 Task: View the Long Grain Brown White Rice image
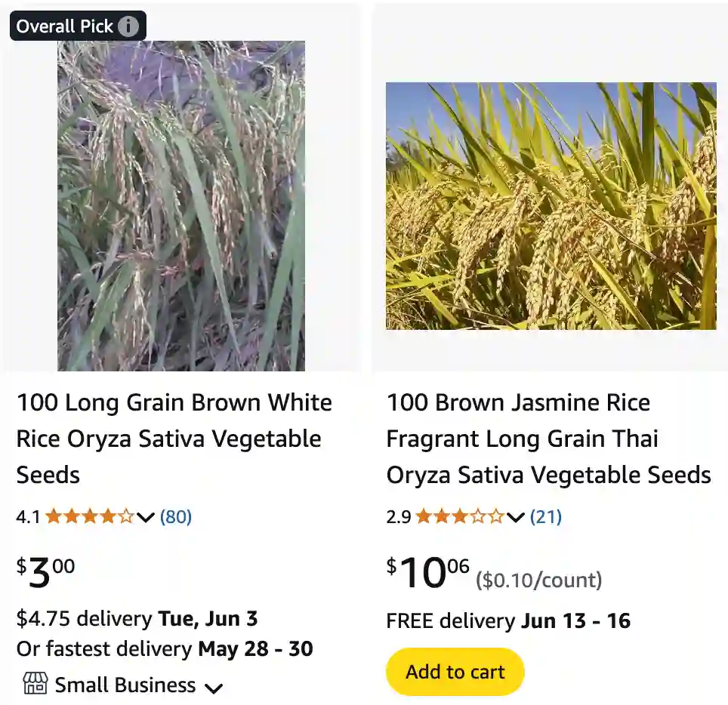tap(181, 205)
